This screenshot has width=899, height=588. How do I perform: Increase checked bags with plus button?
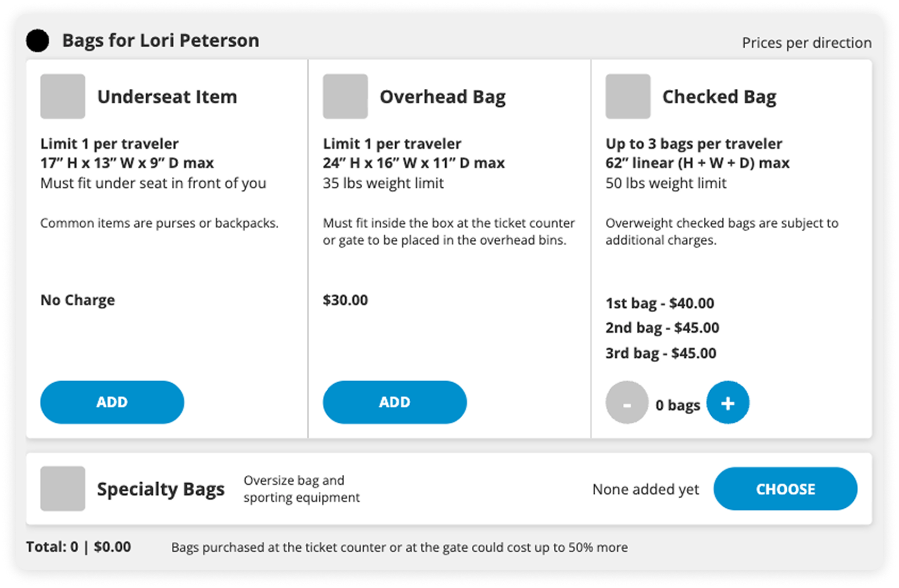click(727, 402)
